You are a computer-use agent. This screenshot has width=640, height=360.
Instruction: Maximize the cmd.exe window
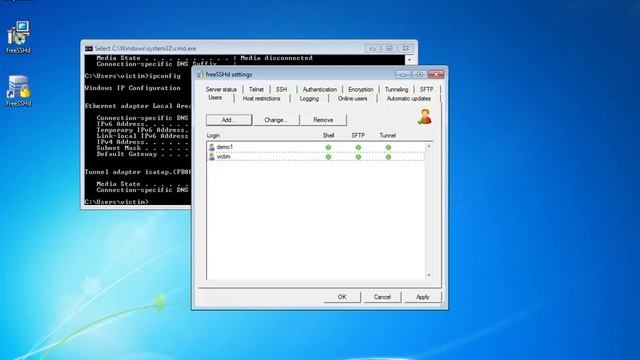[x=389, y=49]
